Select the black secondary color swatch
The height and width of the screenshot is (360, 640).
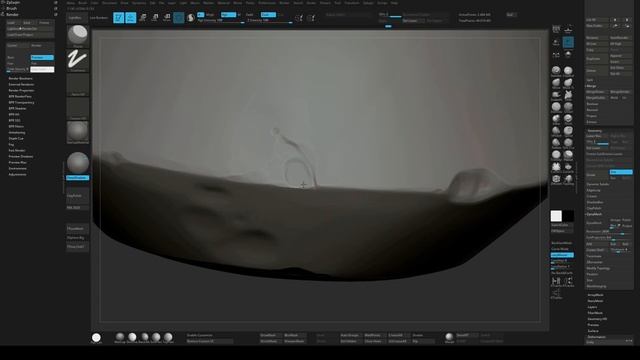(x=568, y=216)
